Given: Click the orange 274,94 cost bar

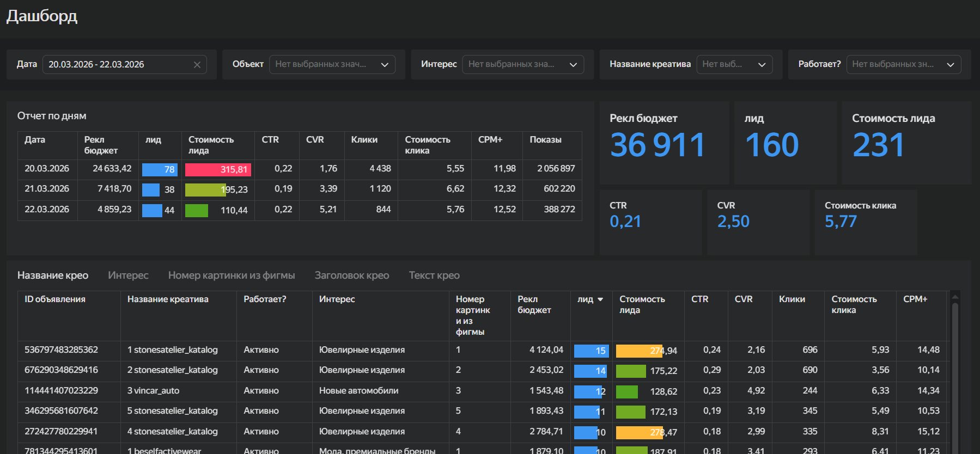Looking at the screenshot, I should (x=639, y=351).
